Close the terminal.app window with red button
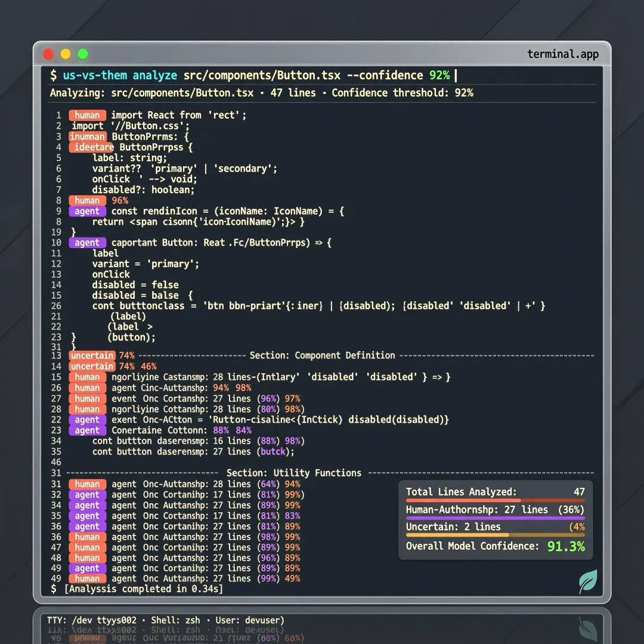644x644 pixels. [x=48, y=54]
